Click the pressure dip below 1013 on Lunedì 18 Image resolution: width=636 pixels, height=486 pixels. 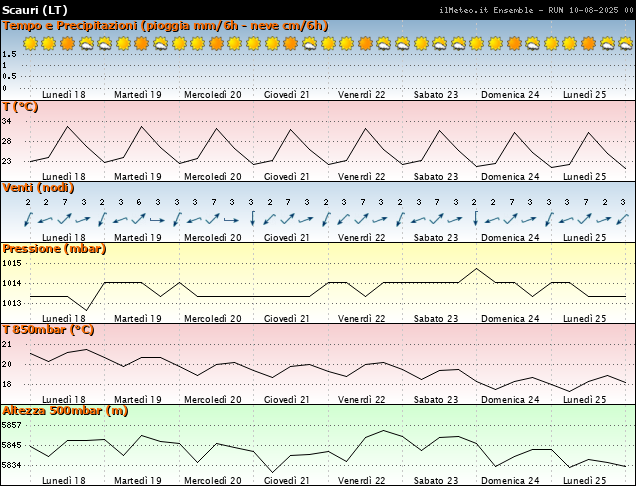tap(86, 311)
